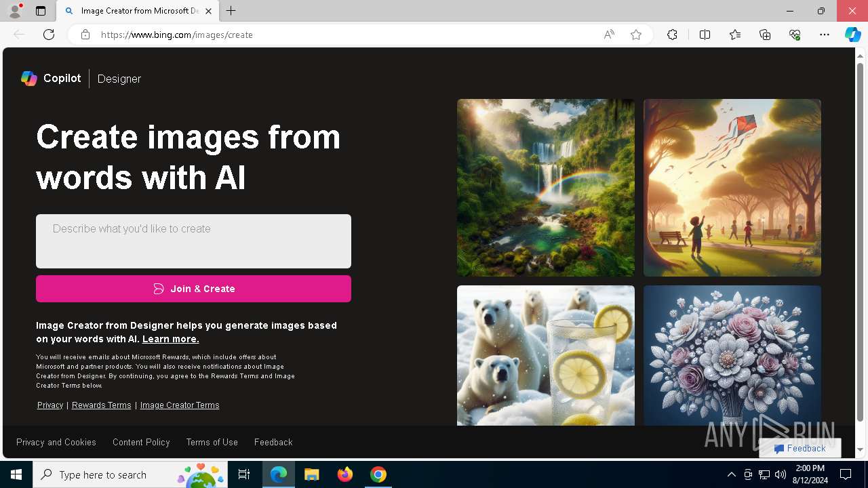The width and height of the screenshot is (868, 488).
Task: Click the scrollbar down arrow
Action: (861, 449)
